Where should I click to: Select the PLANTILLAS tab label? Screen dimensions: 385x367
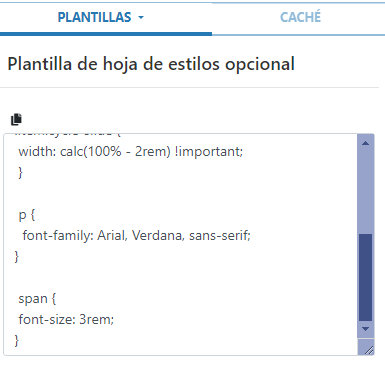(94, 17)
